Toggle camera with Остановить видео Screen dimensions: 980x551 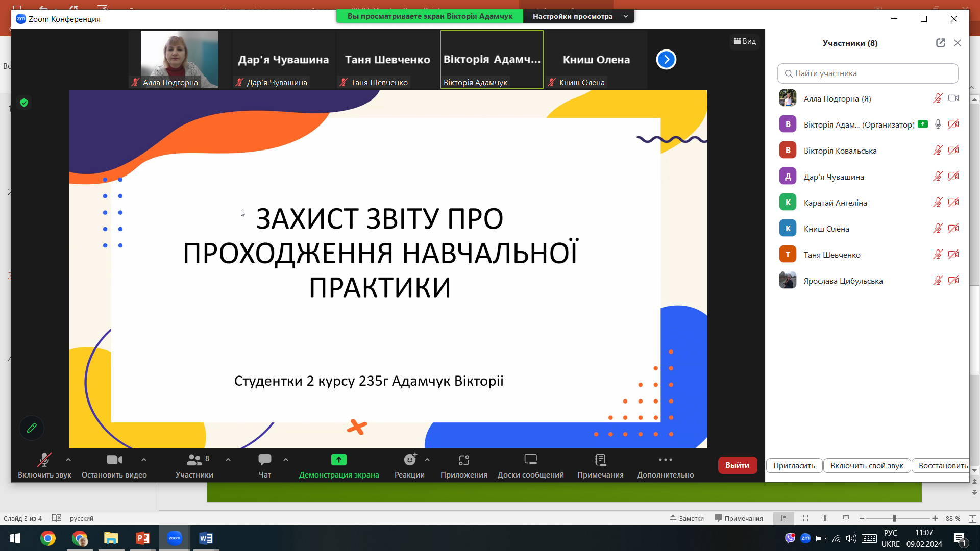[x=114, y=465]
